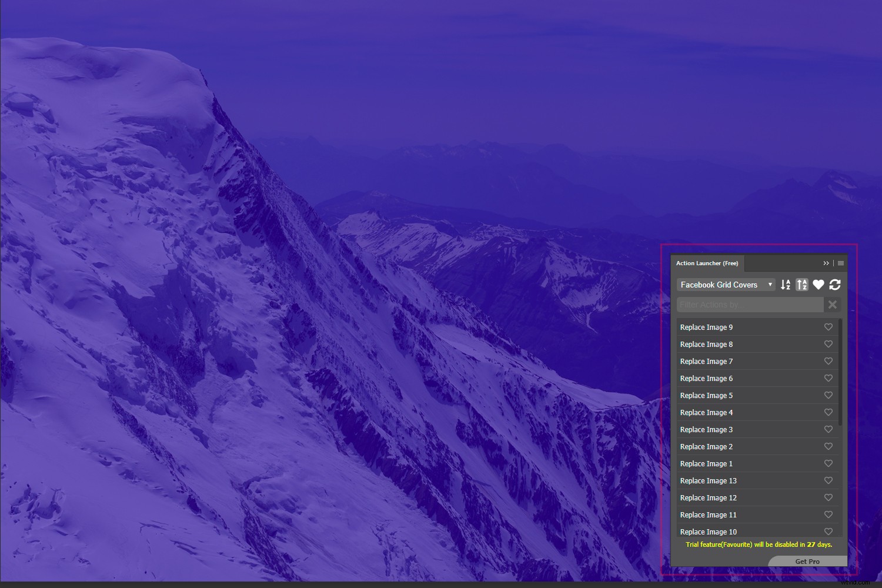The width and height of the screenshot is (882, 588).
Task: Select the ascending A-Z sort icon
Action: point(802,285)
